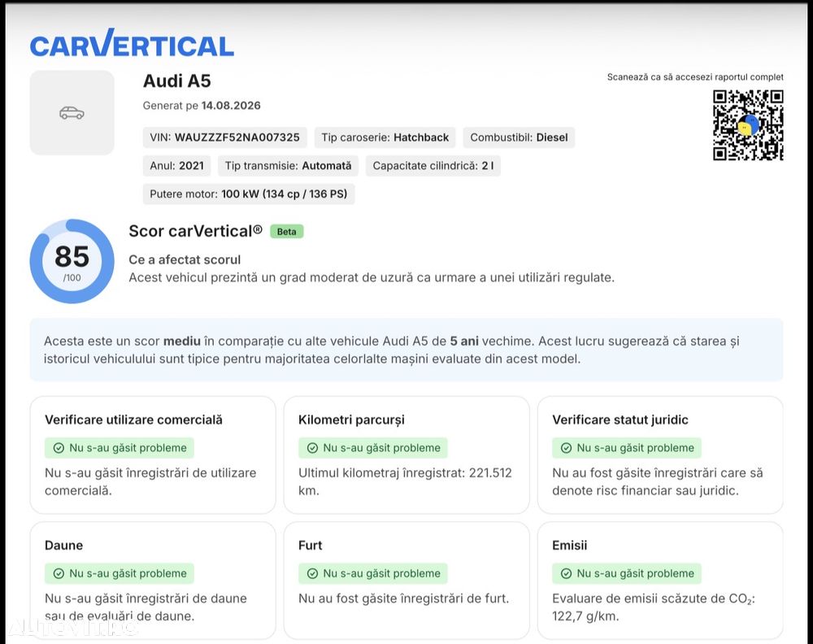
Task: Click the Daune text about înregistrări de daune
Action: [x=146, y=607]
